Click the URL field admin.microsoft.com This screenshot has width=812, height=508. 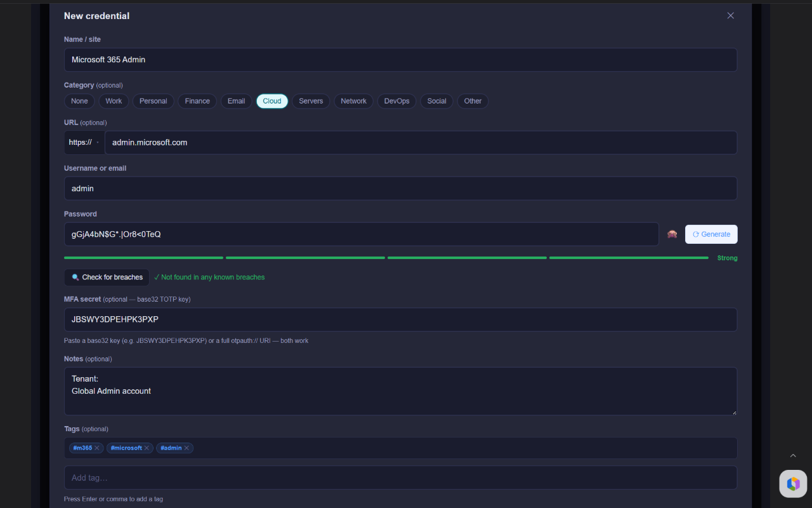click(x=421, y=142)
